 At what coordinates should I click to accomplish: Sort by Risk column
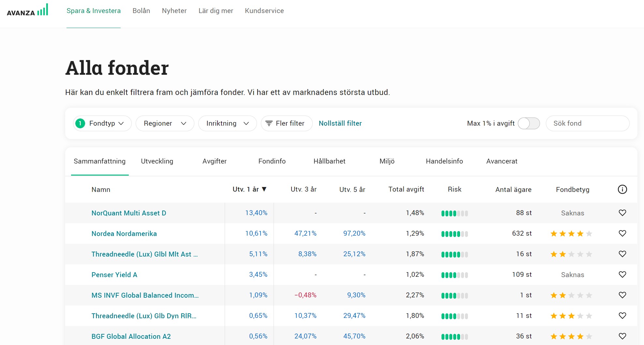pos(455,189)
